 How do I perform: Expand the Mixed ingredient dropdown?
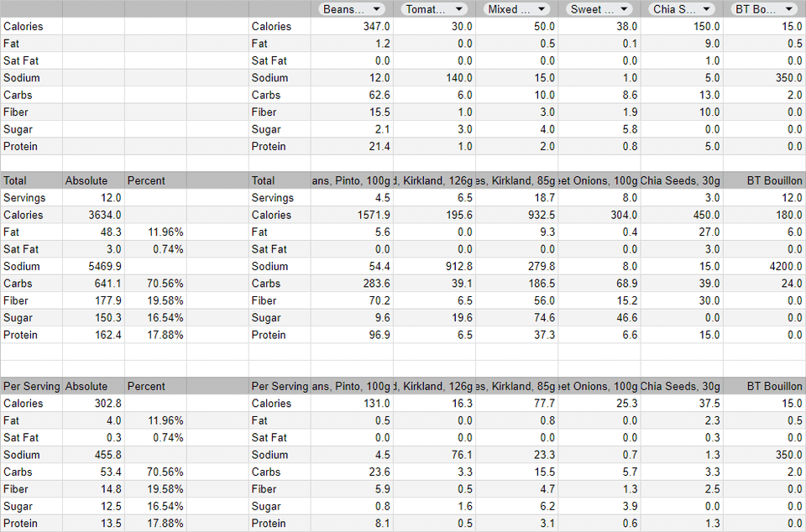[516, 9]
